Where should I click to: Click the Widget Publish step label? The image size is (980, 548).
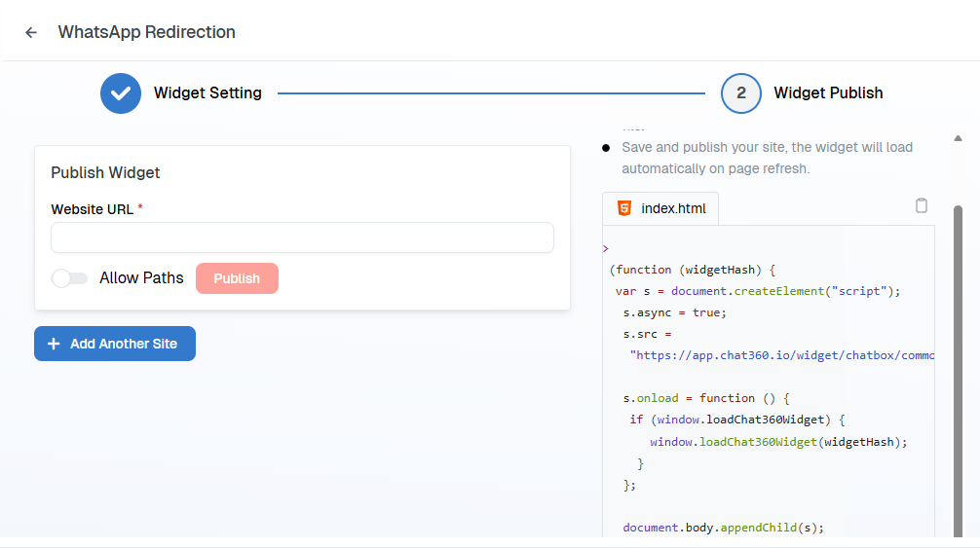click(828, 93)
